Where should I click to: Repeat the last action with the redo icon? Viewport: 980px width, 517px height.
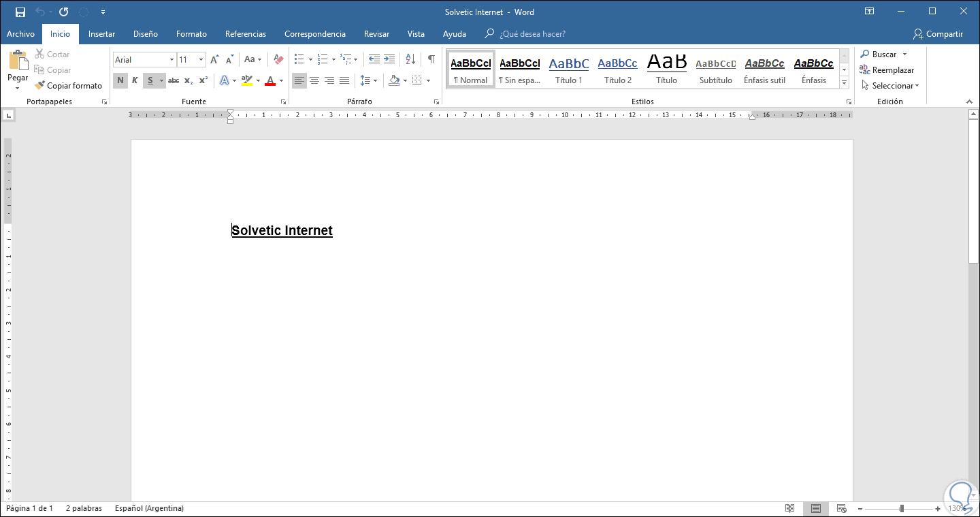pos(63,12)
